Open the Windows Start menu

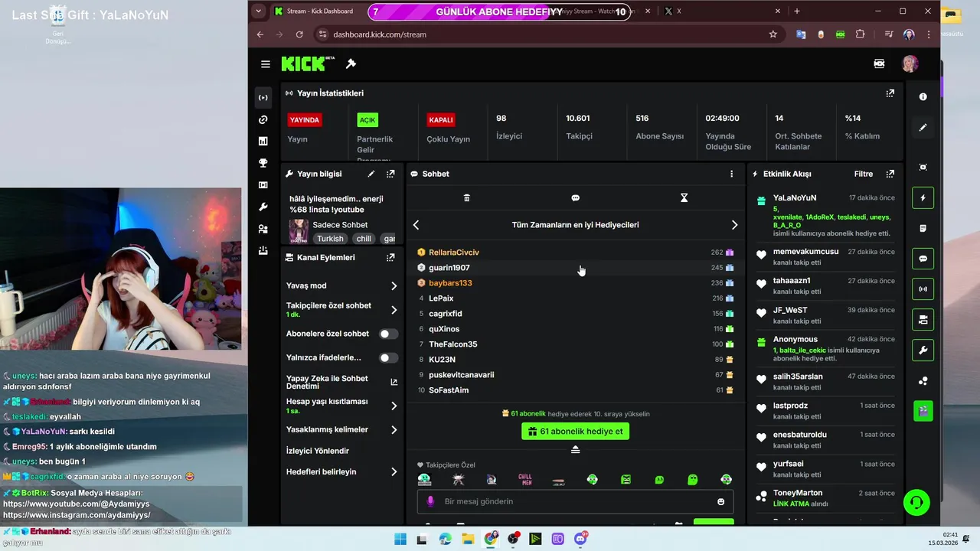pos(400,539)
